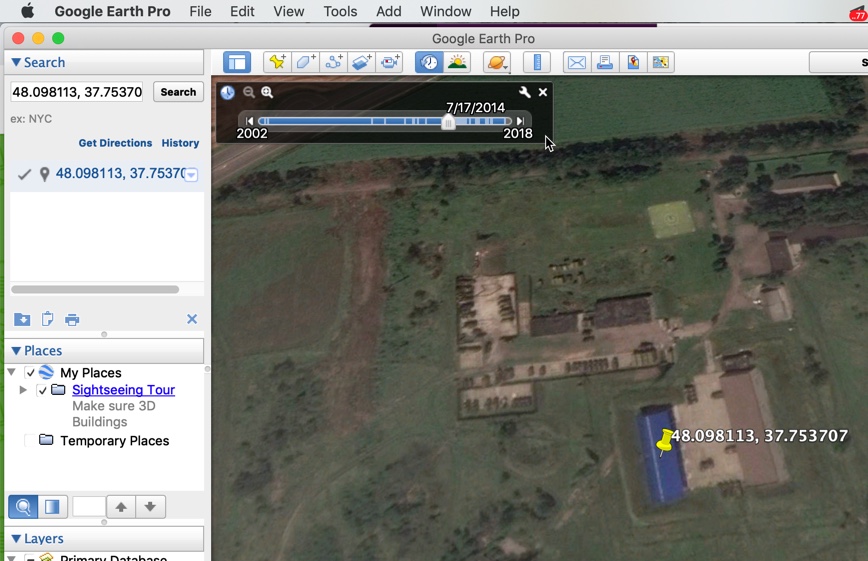Step to the previous imagery date
Image resolution: width=868 pixels, height=561 pixels.
[249, 121]
